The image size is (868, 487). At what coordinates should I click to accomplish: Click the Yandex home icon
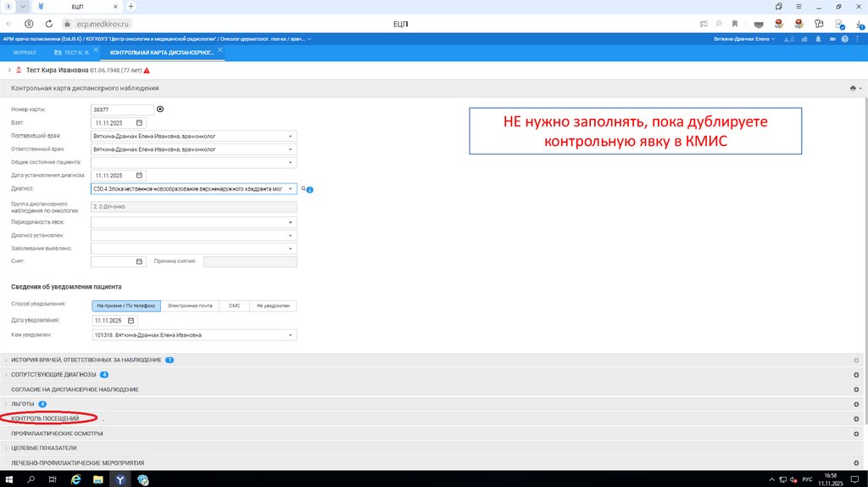coord(29,24)
